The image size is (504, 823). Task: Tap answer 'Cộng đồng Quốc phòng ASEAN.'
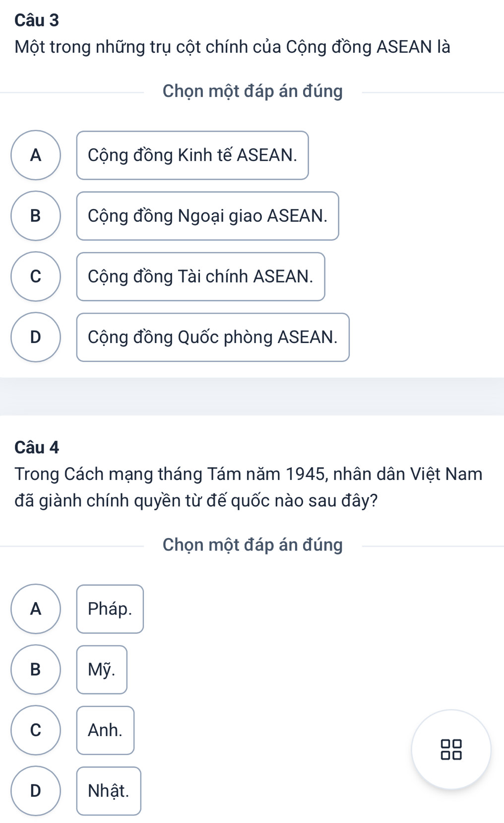(213, 337)
